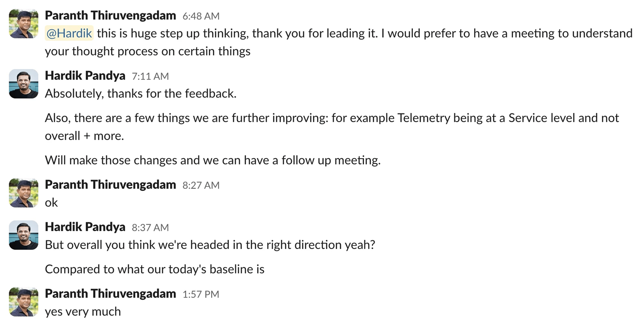This screenshot has width=644, height=327.
Task: Click the "ok" reply message
Action: [x=51, y=203]
